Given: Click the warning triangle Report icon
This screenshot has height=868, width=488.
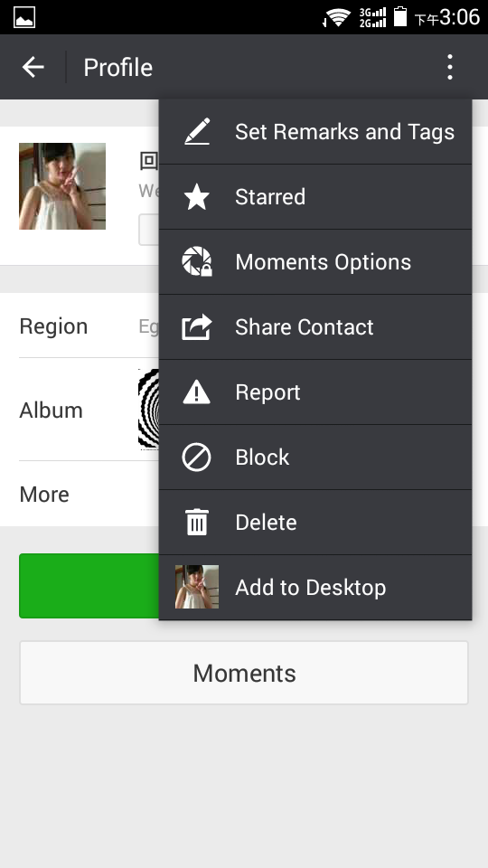Looking at the screenshot, I should tap(197, 392).
